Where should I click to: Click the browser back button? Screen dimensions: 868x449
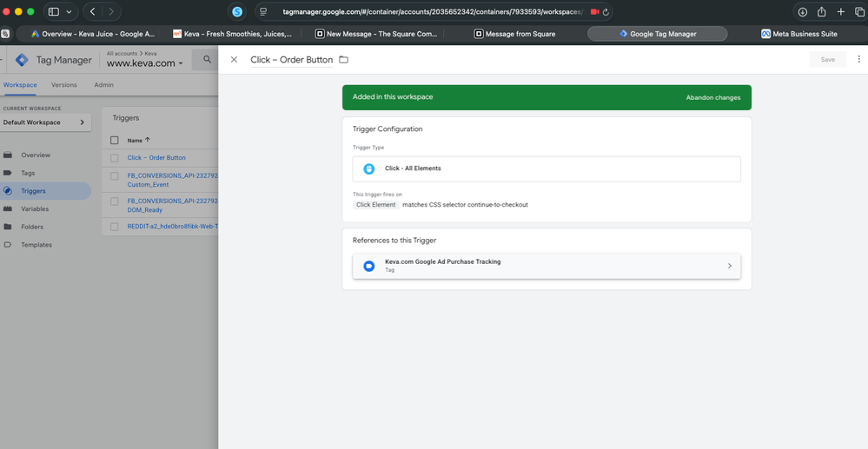92,11
